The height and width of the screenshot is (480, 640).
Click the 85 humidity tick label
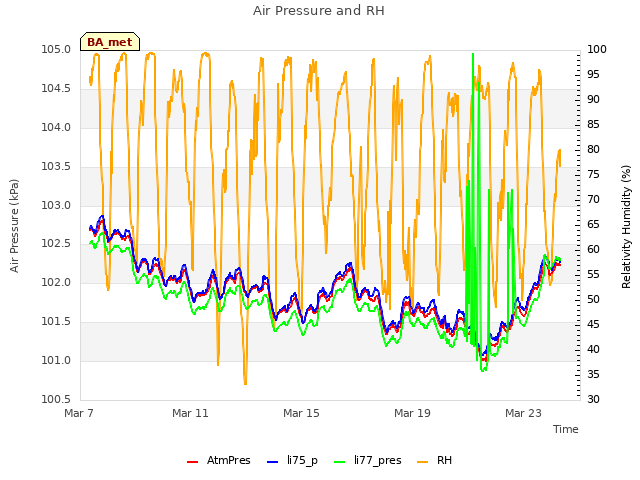click(x=593, y=124)
